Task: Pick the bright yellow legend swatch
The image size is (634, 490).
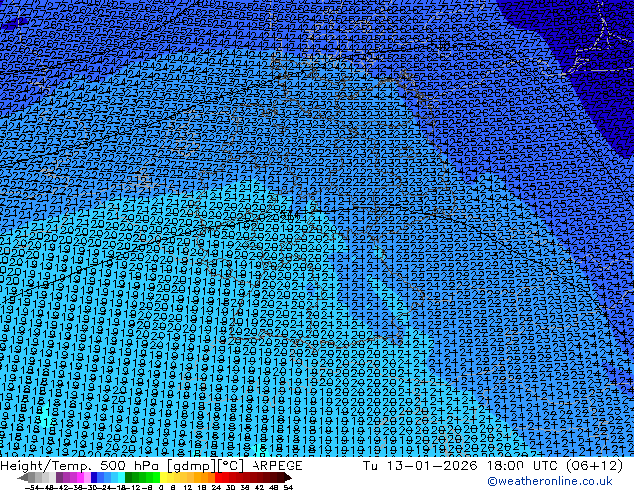Action: 163,478
